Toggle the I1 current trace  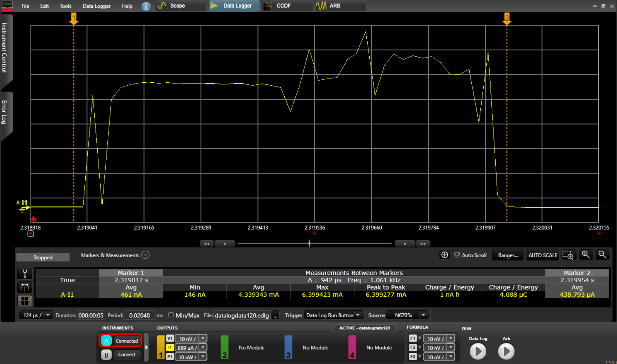(170, 347)
